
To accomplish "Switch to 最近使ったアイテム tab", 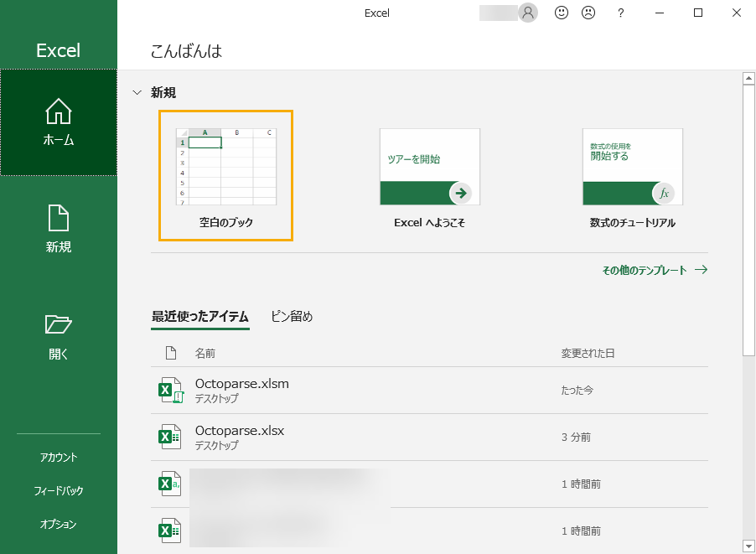I will [x=200, y=317].
